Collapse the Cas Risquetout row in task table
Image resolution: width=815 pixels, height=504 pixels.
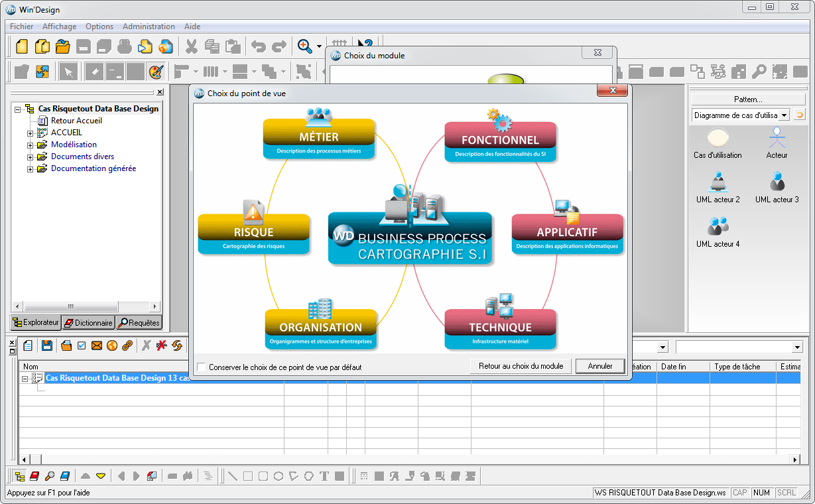[25, 378]
